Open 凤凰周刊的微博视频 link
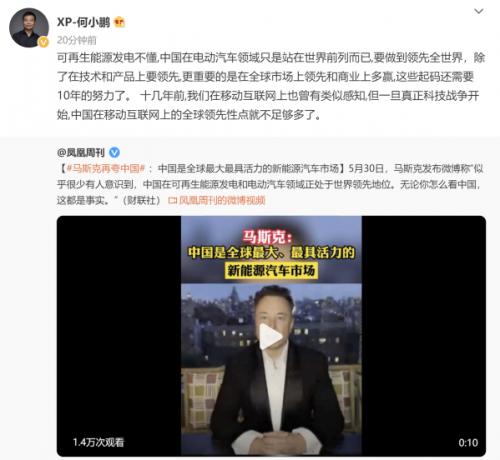The image size is (500, 460). pos(222,200)
